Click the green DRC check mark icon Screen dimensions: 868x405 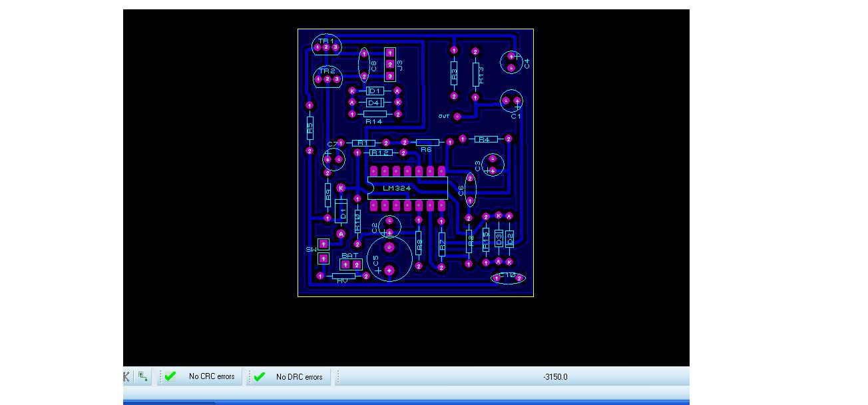click(x=260, y=376)
